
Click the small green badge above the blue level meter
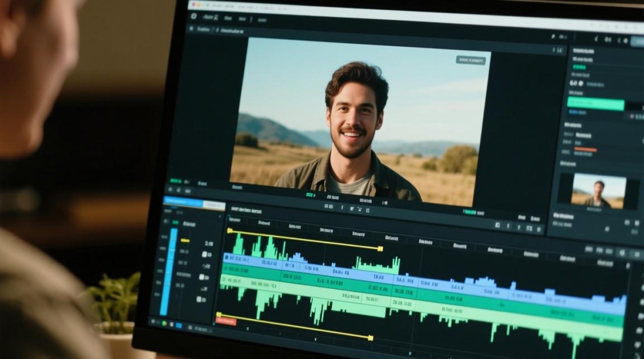click(x=175, y=223)
